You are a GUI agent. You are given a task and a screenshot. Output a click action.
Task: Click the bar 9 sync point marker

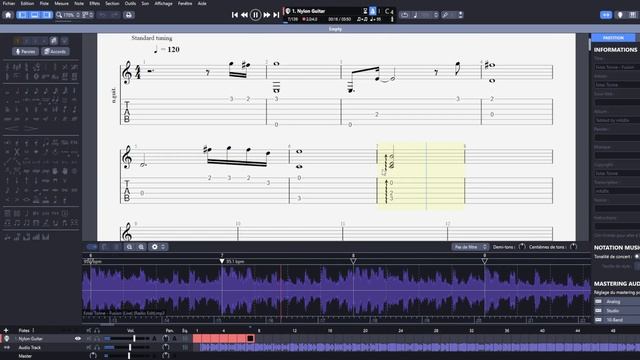point(484,261)
